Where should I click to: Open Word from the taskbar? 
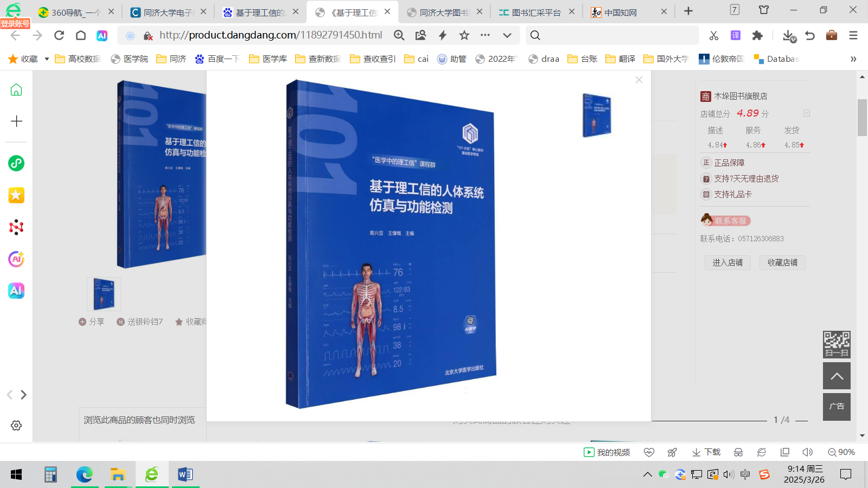pyautogui.click(x=185, y=475)
